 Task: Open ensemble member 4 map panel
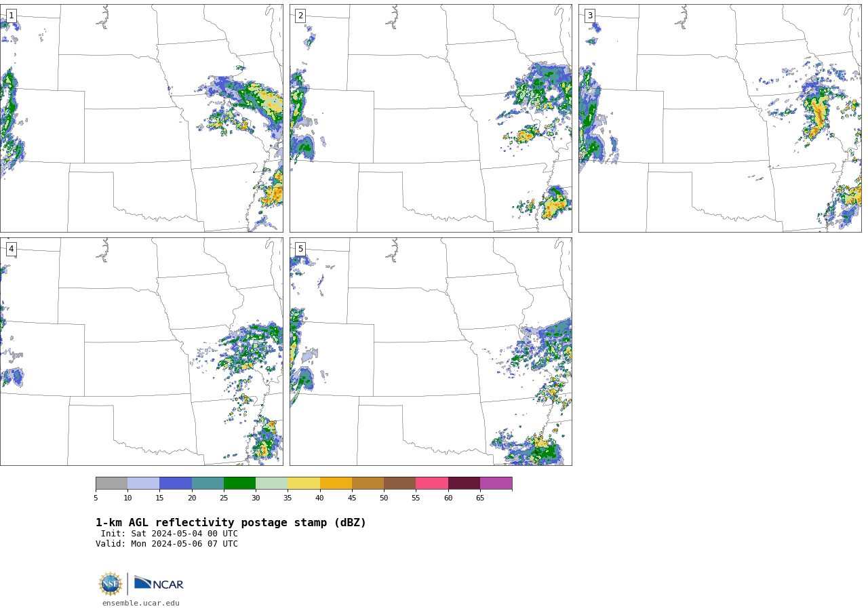click(x=141, y=351)
